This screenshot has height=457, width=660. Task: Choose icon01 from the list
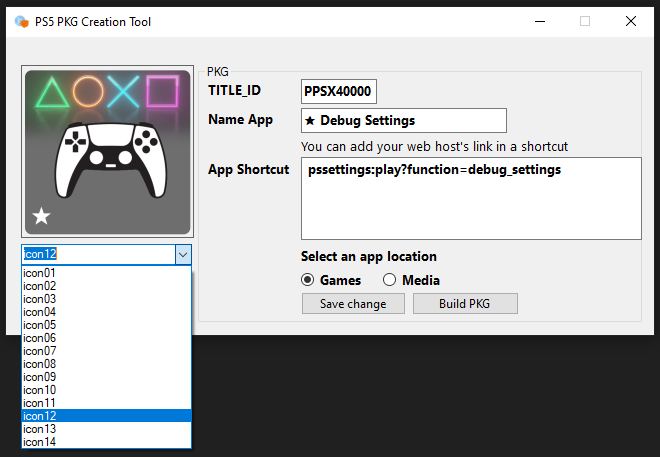tap(106, 273)
